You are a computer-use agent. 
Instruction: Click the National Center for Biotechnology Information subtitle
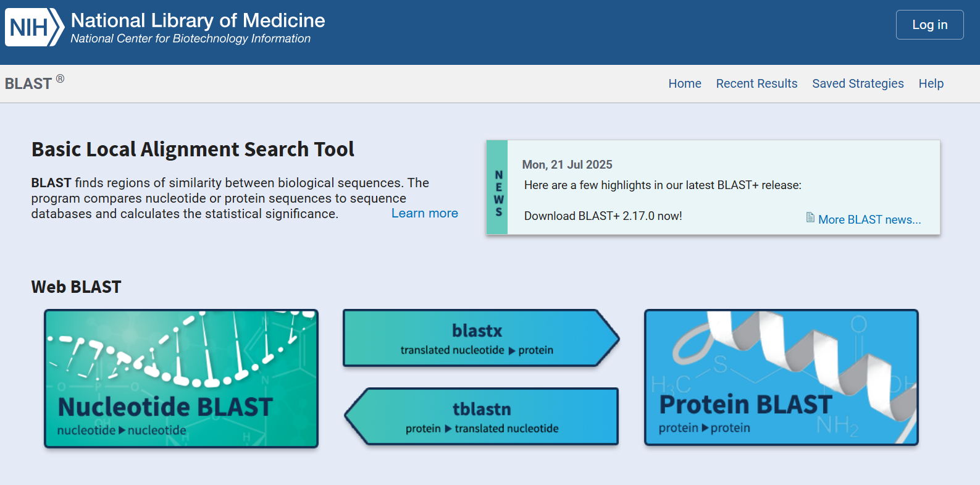(x=190, y=39)
